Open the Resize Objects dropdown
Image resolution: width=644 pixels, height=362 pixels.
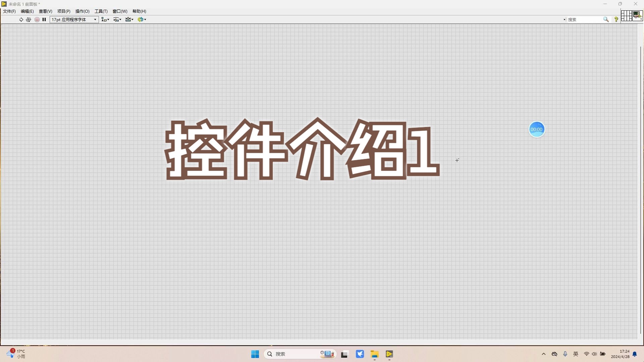pyautogui.click(x=129, y=19)
